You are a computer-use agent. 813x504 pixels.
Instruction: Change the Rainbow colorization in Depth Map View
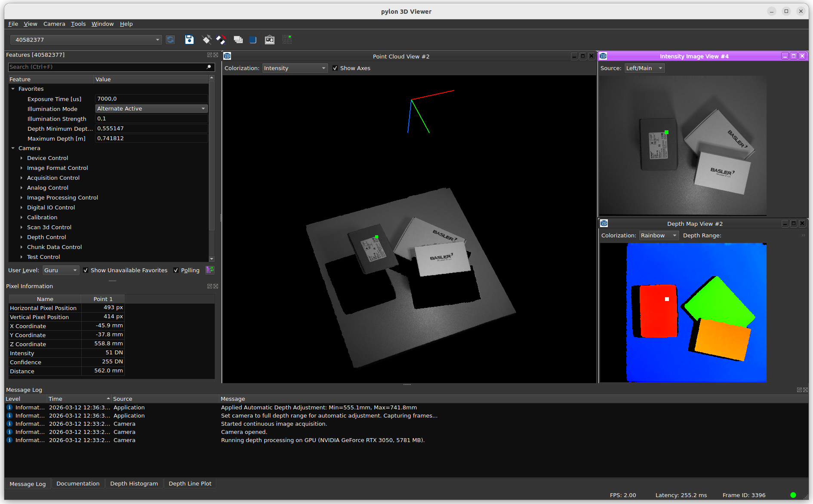tap(659, 235)
